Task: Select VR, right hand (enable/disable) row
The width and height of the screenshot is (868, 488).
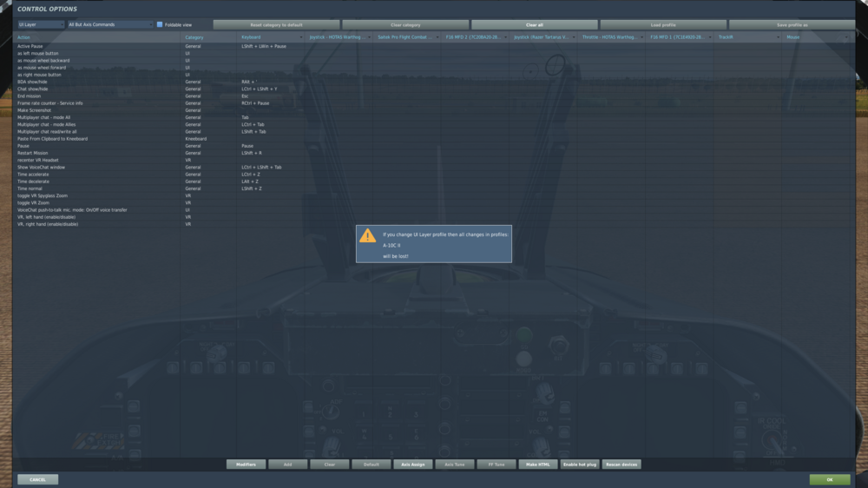Action: [433, 224]
